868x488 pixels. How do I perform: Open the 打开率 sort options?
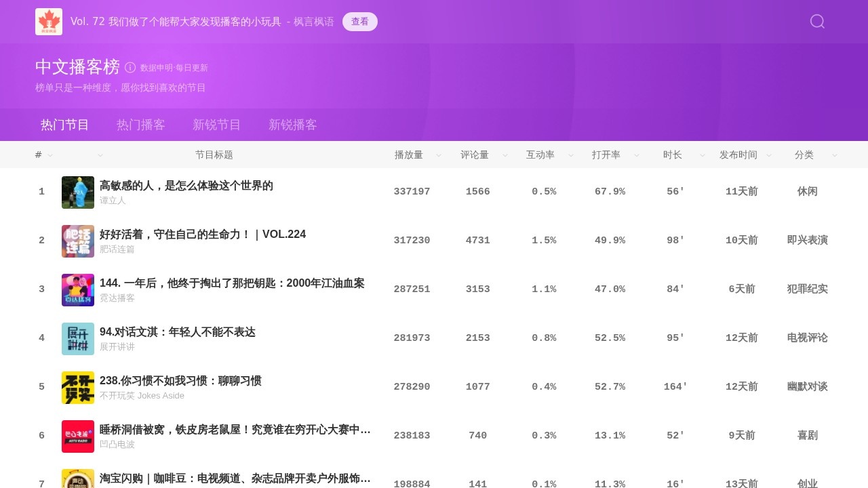point(636,155)
